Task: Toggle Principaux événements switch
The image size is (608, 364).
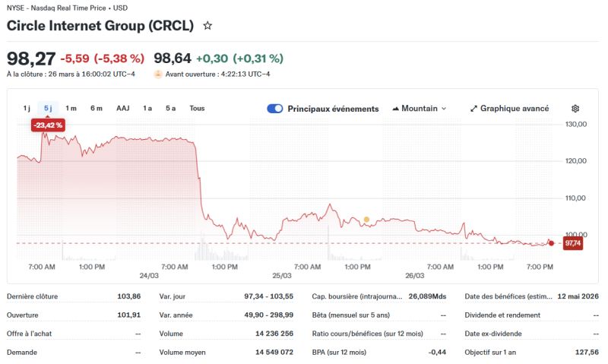Action: coord(275,109)
